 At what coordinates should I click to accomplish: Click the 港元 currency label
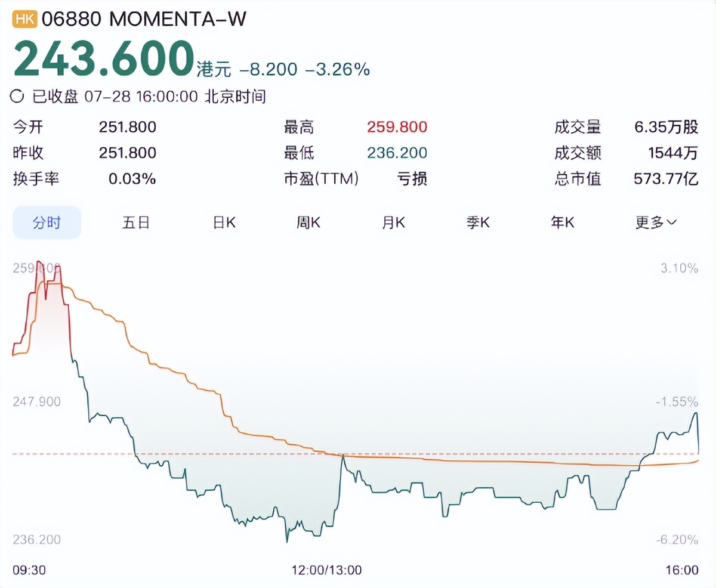pyautogui.click(x=214, y=70)
